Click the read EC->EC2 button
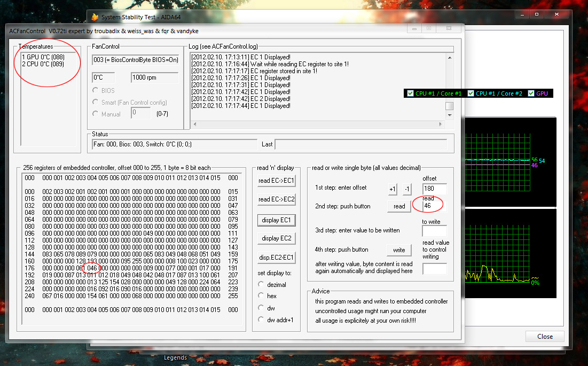 tap(276, 199)
